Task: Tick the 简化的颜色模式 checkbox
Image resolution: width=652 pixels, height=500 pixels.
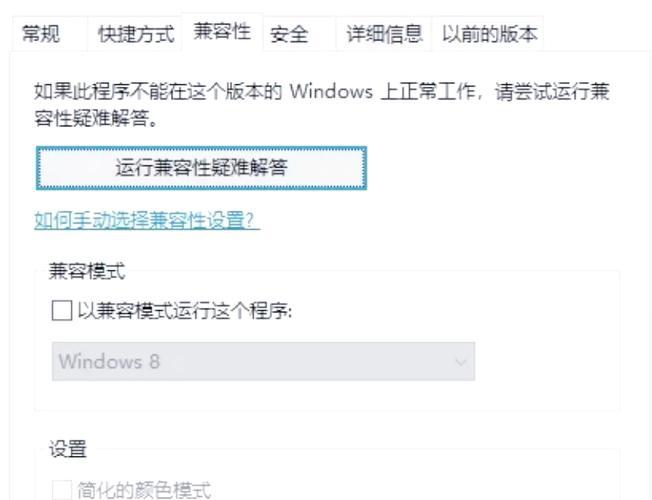Action: [62, 490]
